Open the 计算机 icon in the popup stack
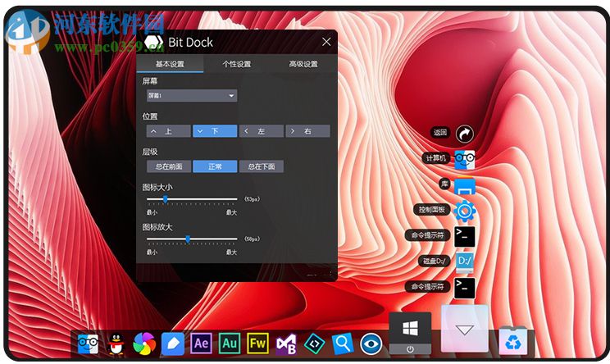The height and width of the screenshot is (364, 610). coord(465,159)
